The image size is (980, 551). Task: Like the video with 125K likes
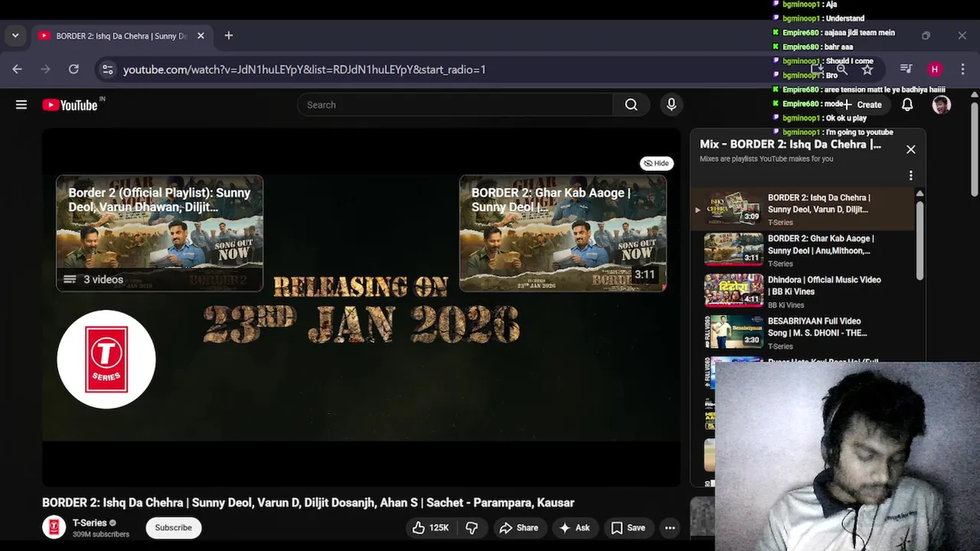(x=430, y=528)
